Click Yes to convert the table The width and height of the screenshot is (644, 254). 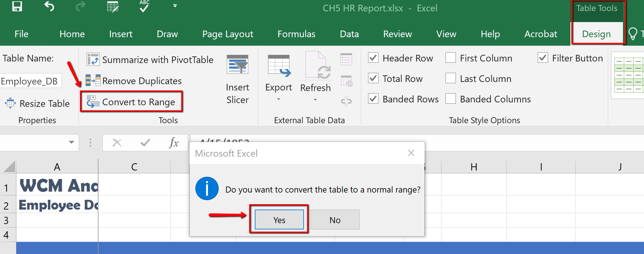click(279, 220)
